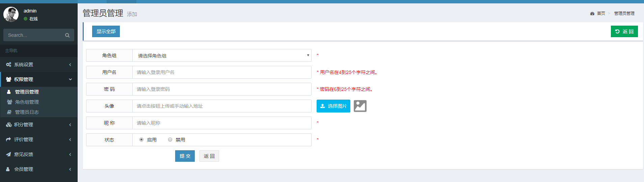Open the 会员管理 sidebar menu
Image resolution: width=644 pixels, height=182 pixels.
39,169
